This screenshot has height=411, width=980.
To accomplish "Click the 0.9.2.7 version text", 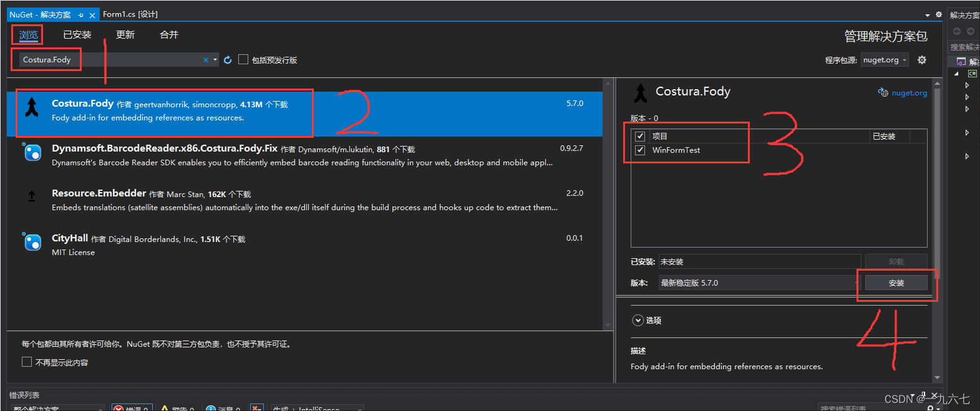I will [571, 148].
